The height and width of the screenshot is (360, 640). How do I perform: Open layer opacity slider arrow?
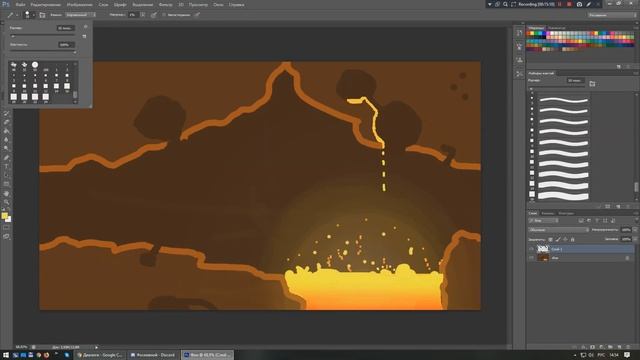click(x=635, y=230)
